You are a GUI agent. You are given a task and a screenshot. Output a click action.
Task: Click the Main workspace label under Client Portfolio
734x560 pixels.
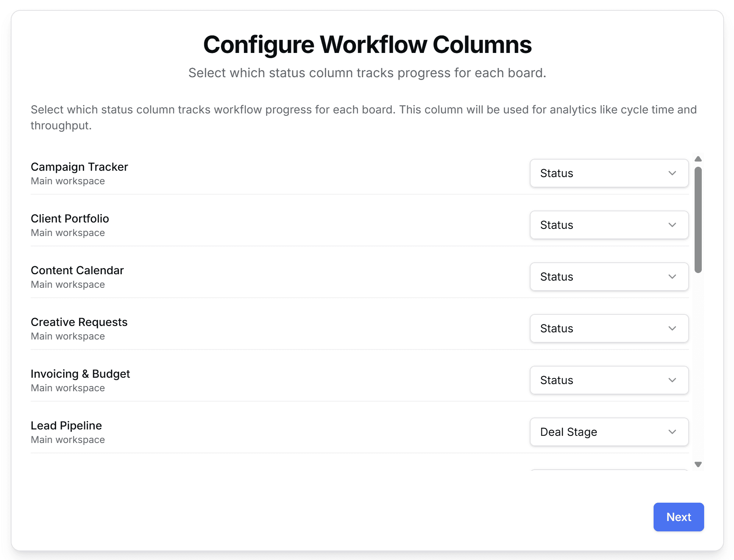tap(68, 232)
